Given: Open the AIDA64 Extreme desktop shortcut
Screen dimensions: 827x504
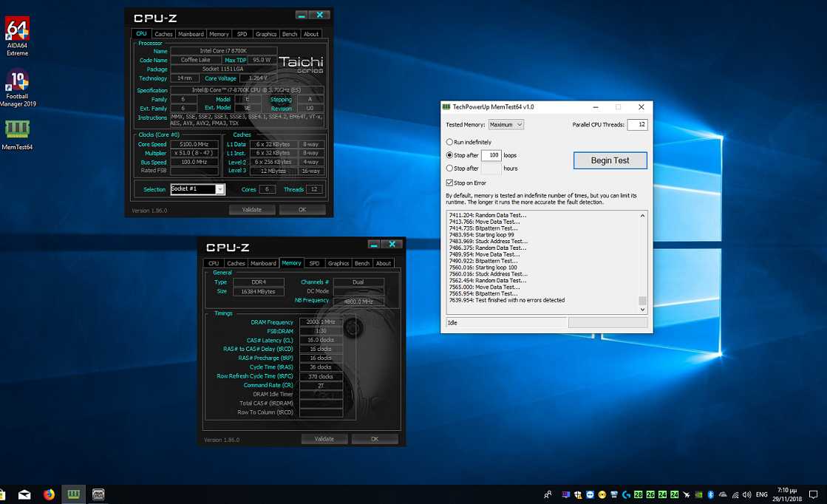Looking at the screenshot, I should point(17,36).
